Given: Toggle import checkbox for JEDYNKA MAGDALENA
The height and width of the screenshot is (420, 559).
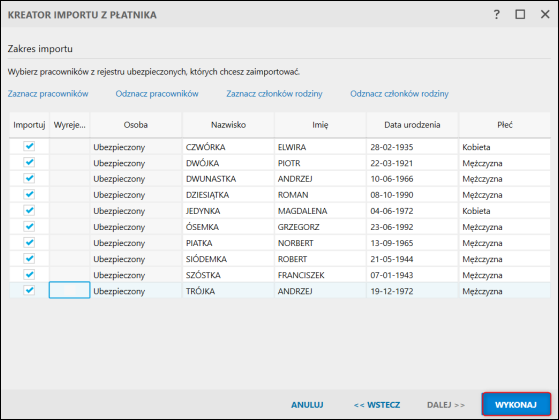Looking at the screenshot, I should click(x=29, y=210).
